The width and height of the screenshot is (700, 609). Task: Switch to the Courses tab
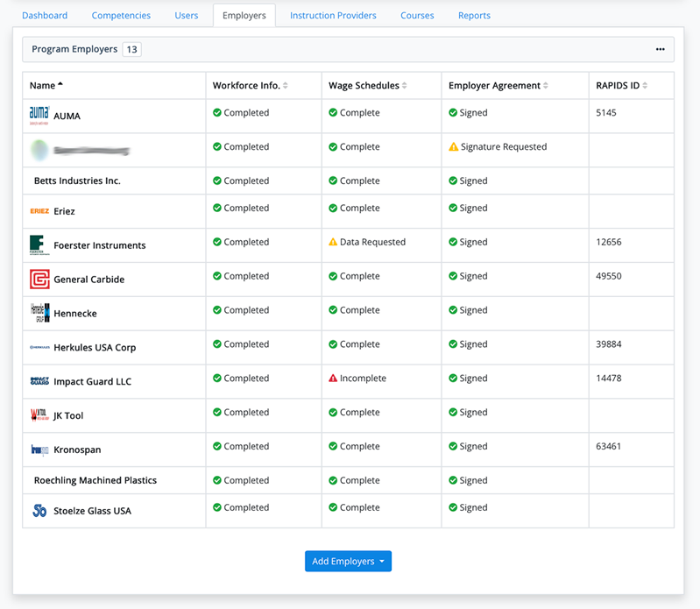pos(417,15)
